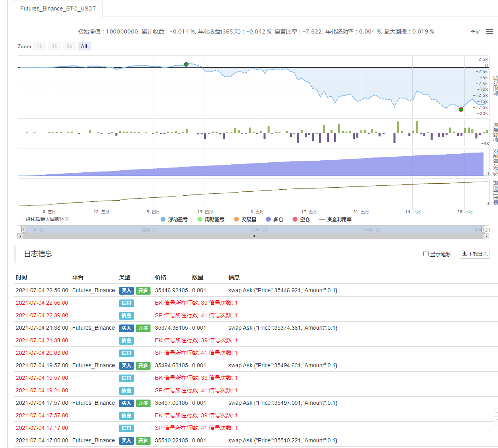Click the 买入 badge in first log row
This screenshot has width=498, height=448.
[126, 291]
